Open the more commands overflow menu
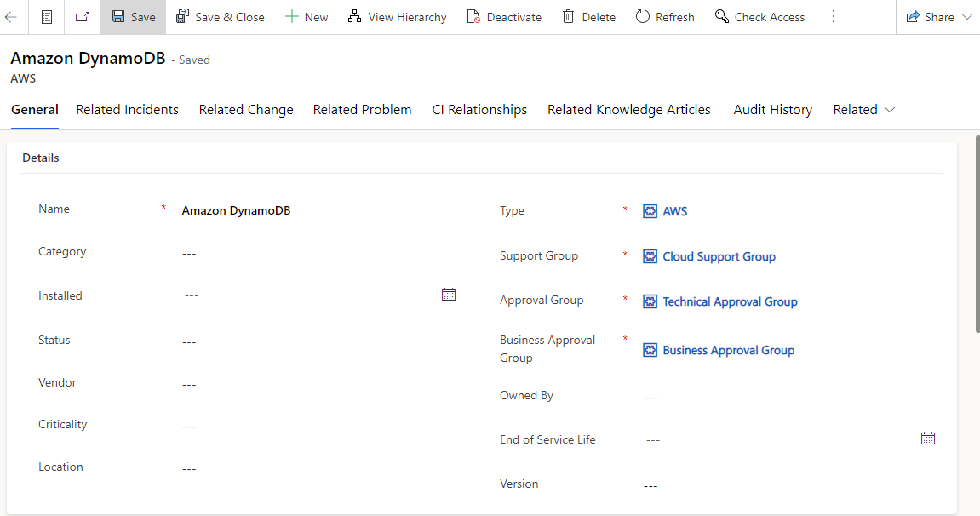Image resolution: width=980 pixels, height=516 pixels. (x=833, y=17)
